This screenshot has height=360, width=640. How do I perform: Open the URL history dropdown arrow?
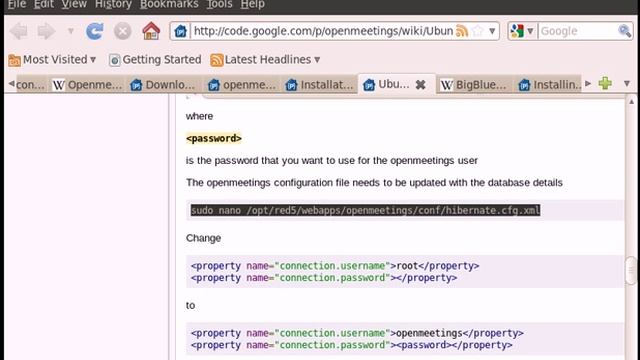pos(492,31)
